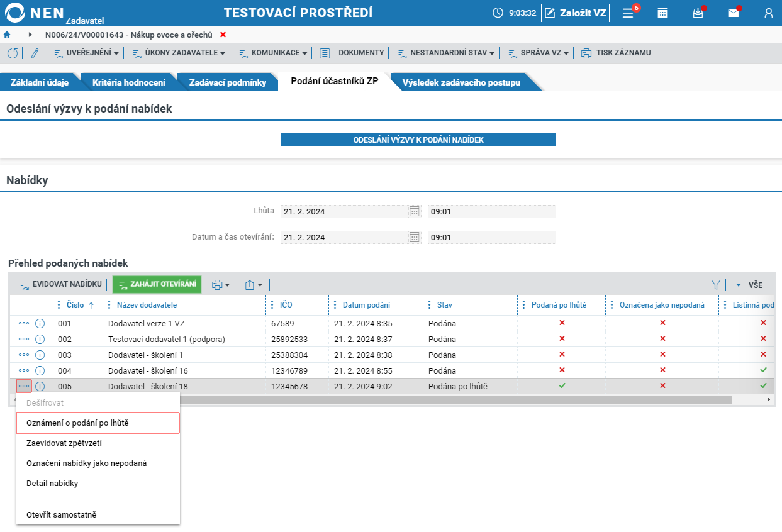Open column menu for Označena jako nepodaná
Image resolution: width=782 pixels, height=532 pixels.
click(x=612, y=305)
